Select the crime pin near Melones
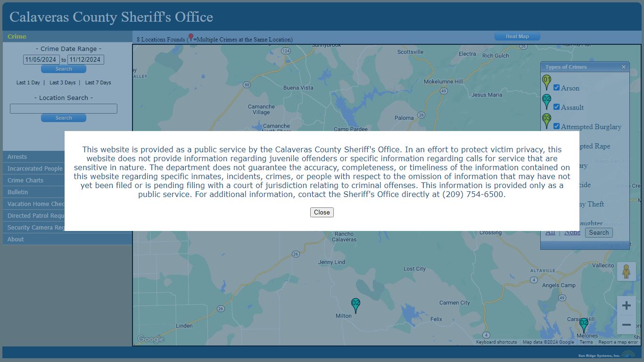 click(584, 326)
